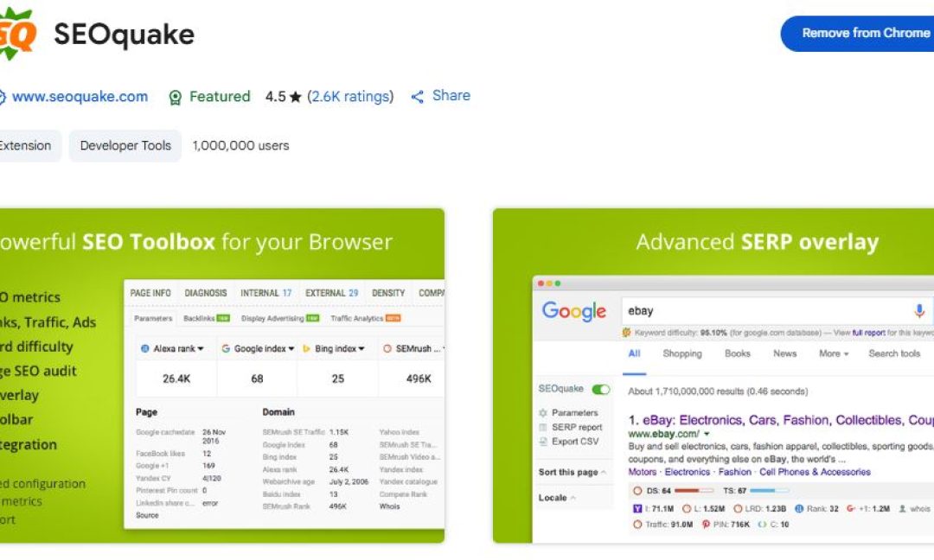Open the Cell Phones & Accessories sitelink

coord(815,472)
